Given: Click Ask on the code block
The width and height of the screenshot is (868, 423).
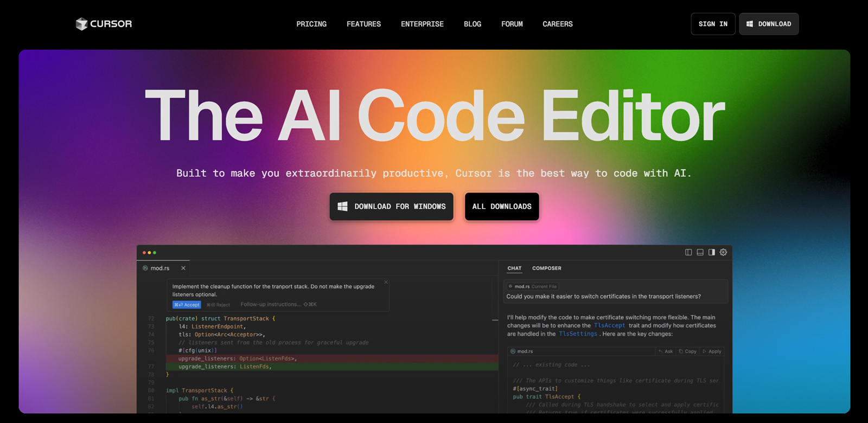Looking at the screenshot, I should point(666,351).
